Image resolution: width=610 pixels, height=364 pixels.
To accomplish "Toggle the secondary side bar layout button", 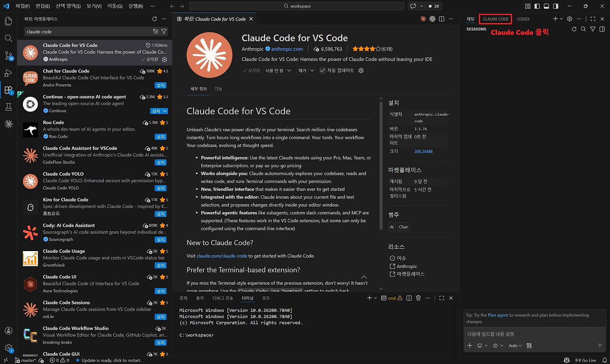I will 555,6.
